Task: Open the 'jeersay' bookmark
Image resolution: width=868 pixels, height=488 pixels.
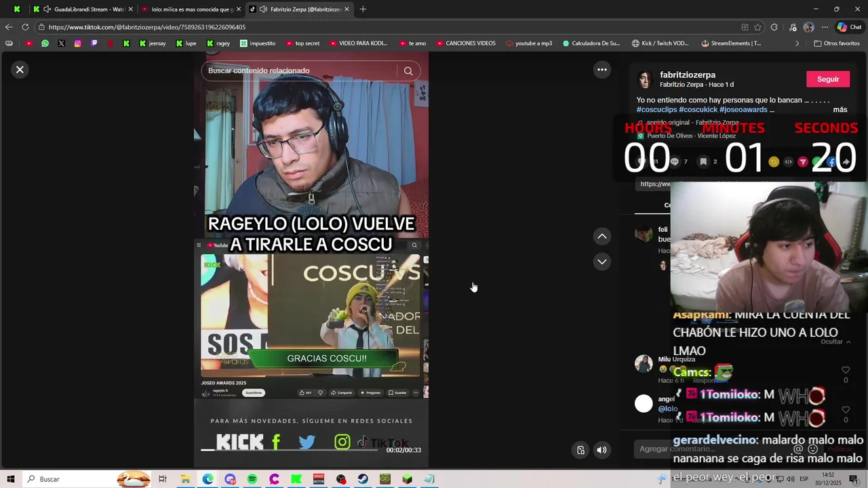Action: click(x=152, y=43)
